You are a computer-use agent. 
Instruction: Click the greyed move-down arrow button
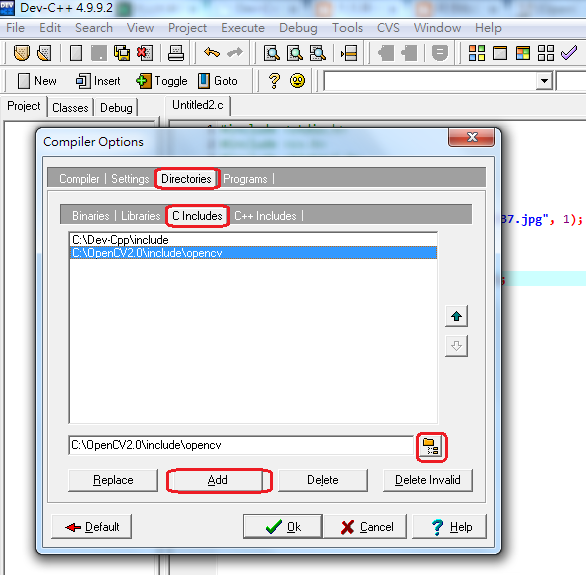pos(456,346)
